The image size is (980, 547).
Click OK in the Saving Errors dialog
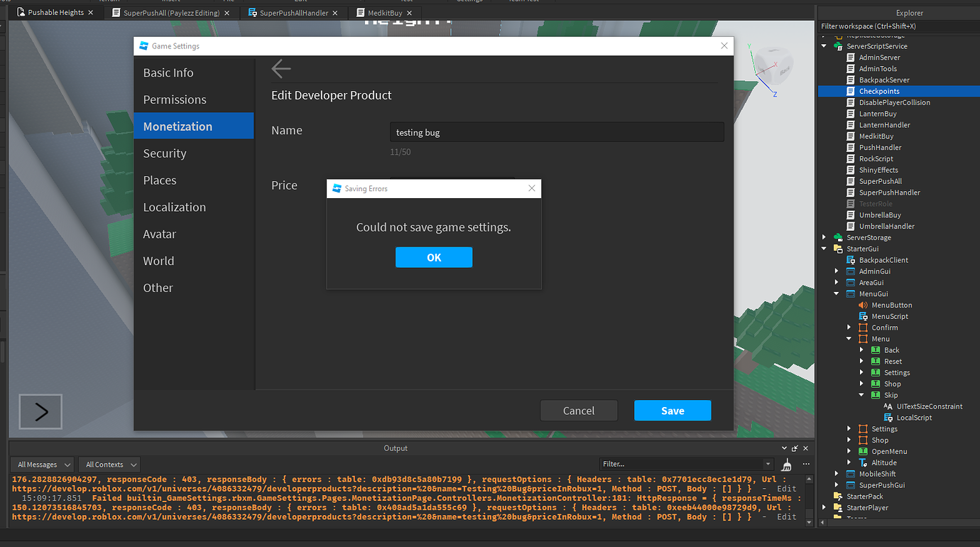click(434, 258)
